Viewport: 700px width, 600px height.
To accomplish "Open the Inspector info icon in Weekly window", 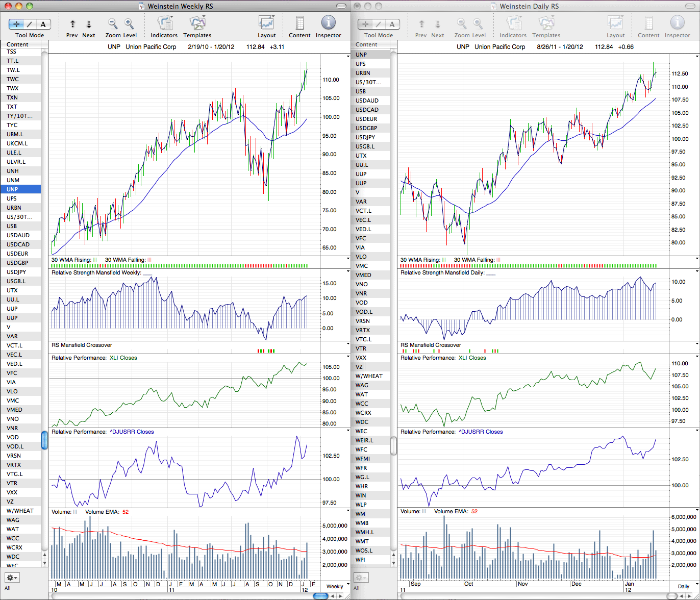I will click(x=328, y=23).
